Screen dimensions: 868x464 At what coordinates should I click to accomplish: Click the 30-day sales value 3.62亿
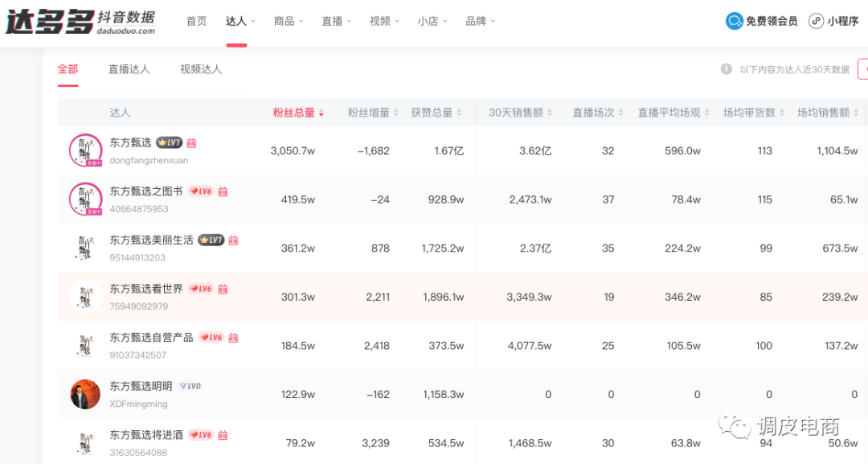(x=535, y=150)
